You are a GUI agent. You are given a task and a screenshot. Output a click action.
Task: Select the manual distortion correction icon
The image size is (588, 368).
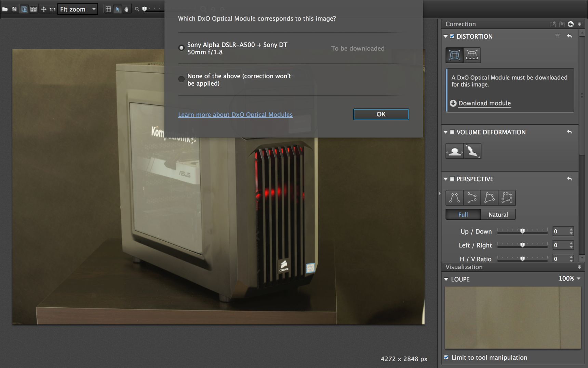[472, 55]
